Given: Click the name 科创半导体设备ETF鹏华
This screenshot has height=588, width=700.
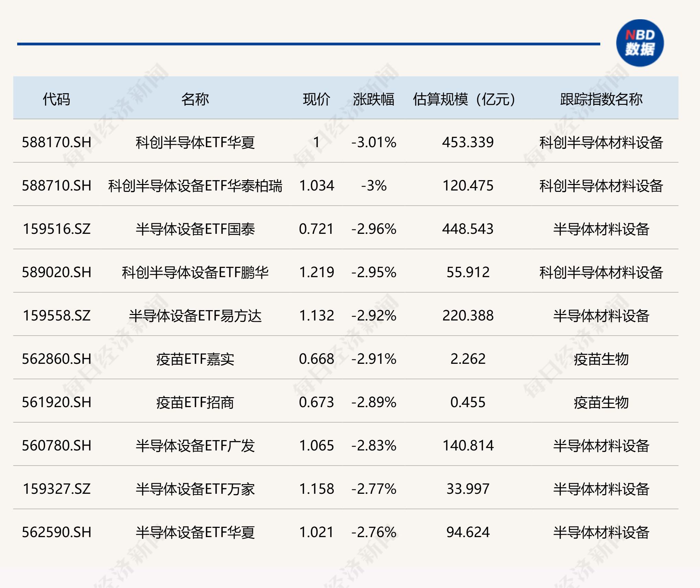Looking at the screenshot, I should pos(195,272).
